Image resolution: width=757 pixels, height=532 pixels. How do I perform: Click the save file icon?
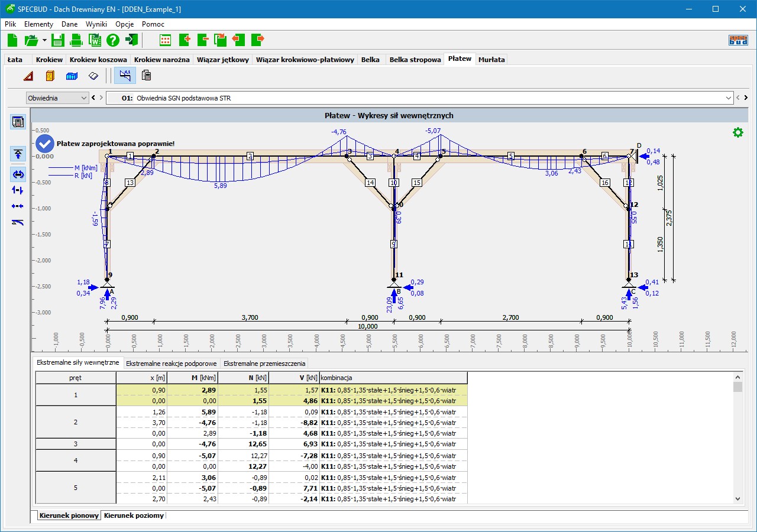tap(57, 40)
